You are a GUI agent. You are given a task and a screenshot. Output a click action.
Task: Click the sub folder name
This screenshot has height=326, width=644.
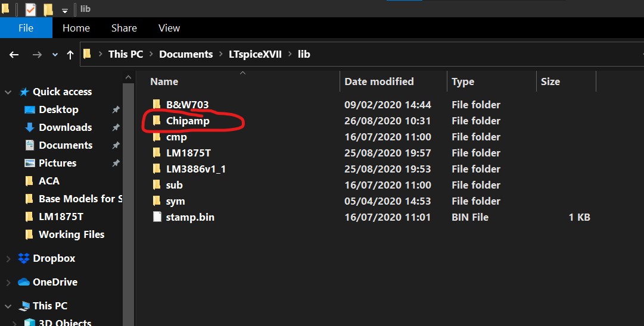click(x=174, y=185)
